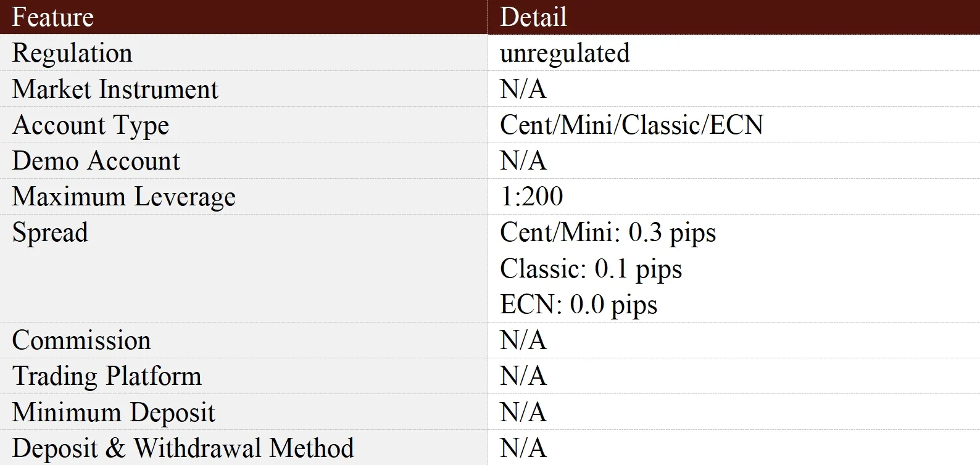Viewport: 980px width, 465px height.
Task: Click the unregulated value cell
Action: [565, 54]
